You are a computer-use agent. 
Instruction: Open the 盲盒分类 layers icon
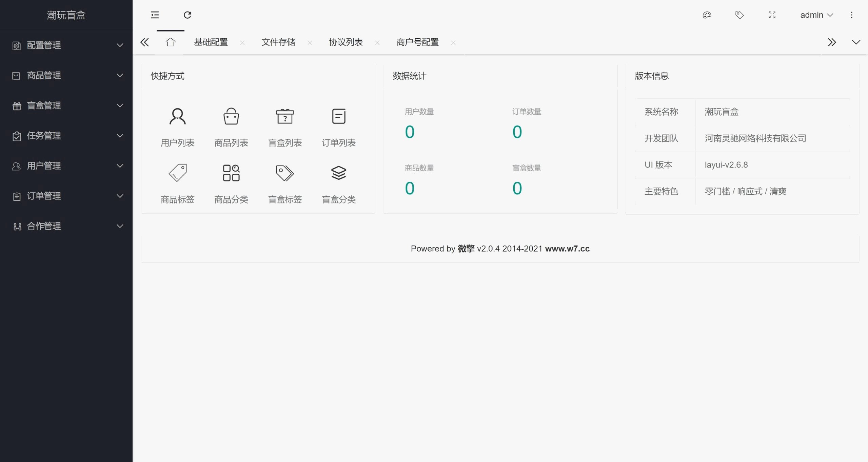339,173
